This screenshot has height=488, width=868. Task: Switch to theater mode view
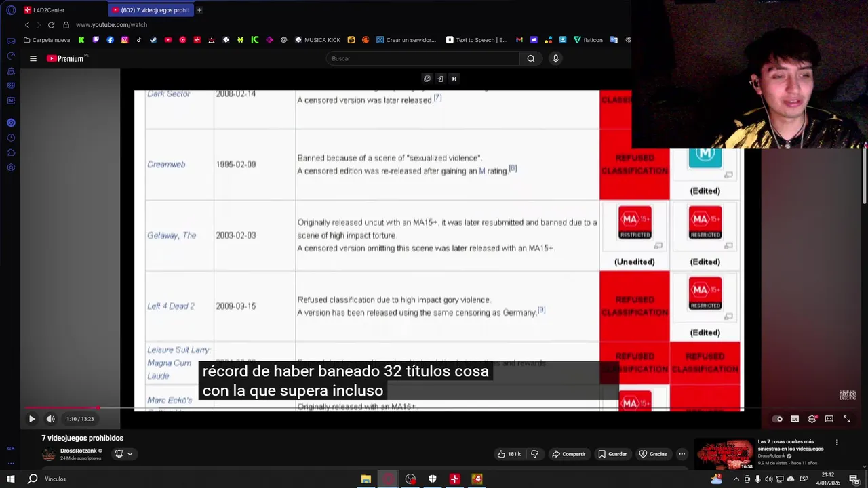pyautogui.click(x=829, y=419)
